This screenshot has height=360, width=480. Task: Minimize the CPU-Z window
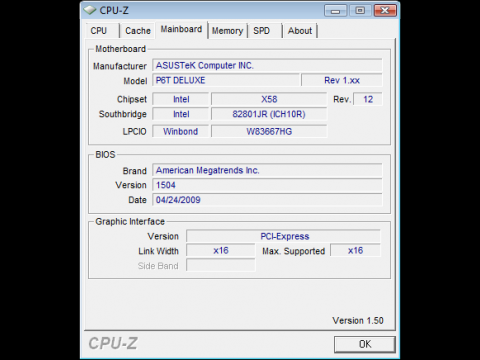(335, 11)
